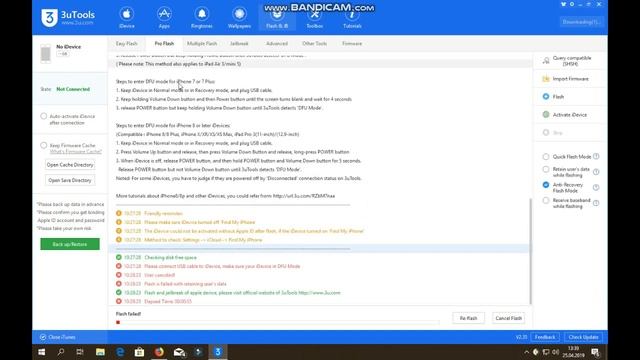Enable Receive baseband while flashing
The width and height of the screenshot is (640, 360).
click(546, 200)
